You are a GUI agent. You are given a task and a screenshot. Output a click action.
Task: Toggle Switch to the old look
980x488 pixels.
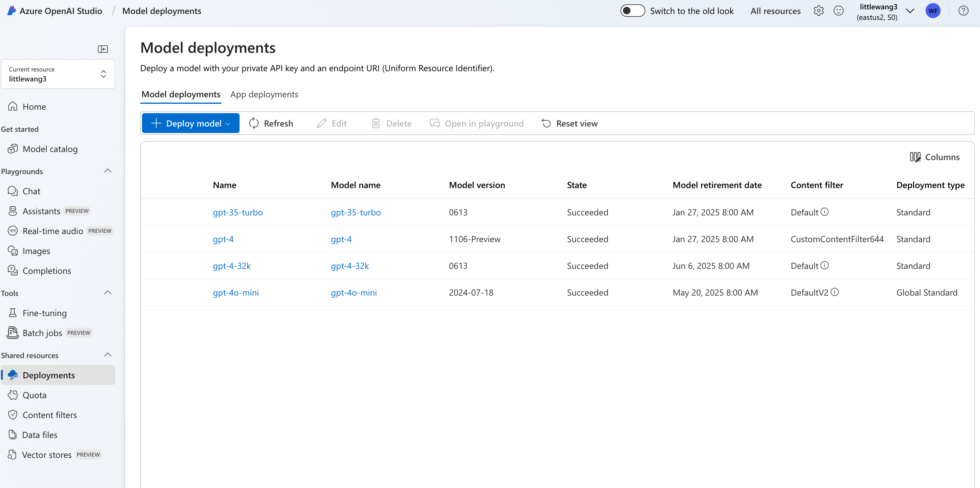(632, 11)
